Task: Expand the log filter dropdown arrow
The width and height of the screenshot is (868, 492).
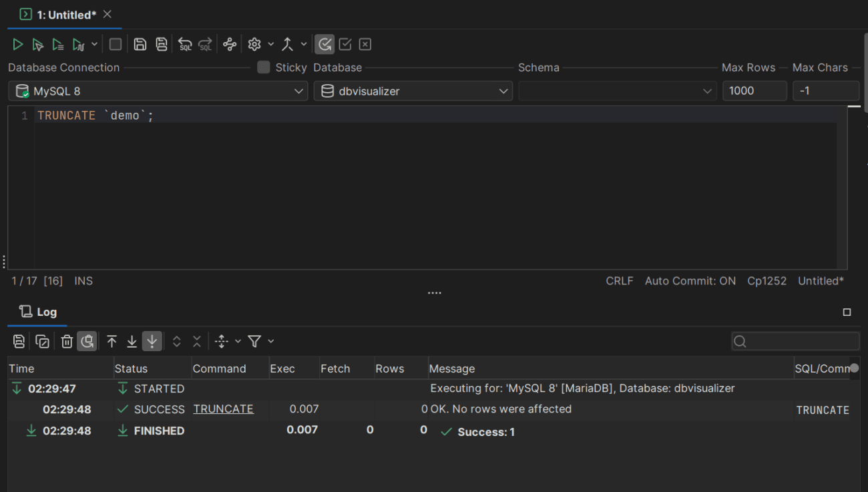Action: coord(271,342)
